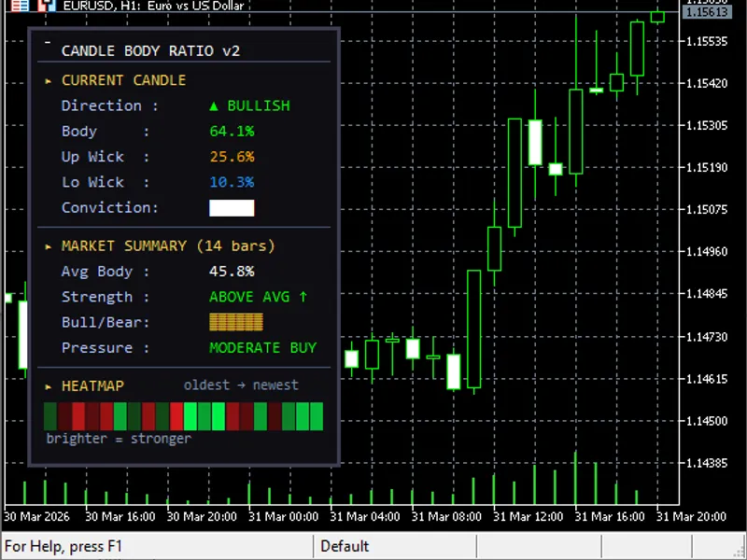Screen dimensions: 747x560
Task: Click the oldest heatmap cell
Action: (50, 416)
